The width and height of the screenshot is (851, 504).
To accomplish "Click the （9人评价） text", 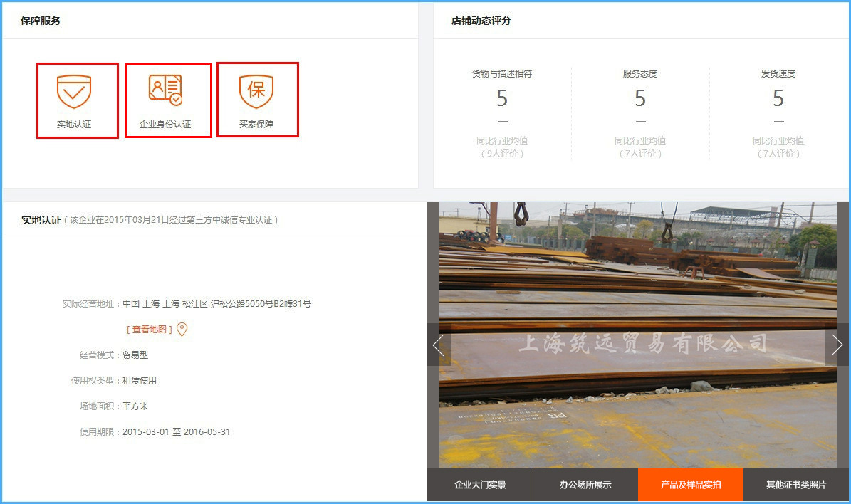I will (502, 154).
